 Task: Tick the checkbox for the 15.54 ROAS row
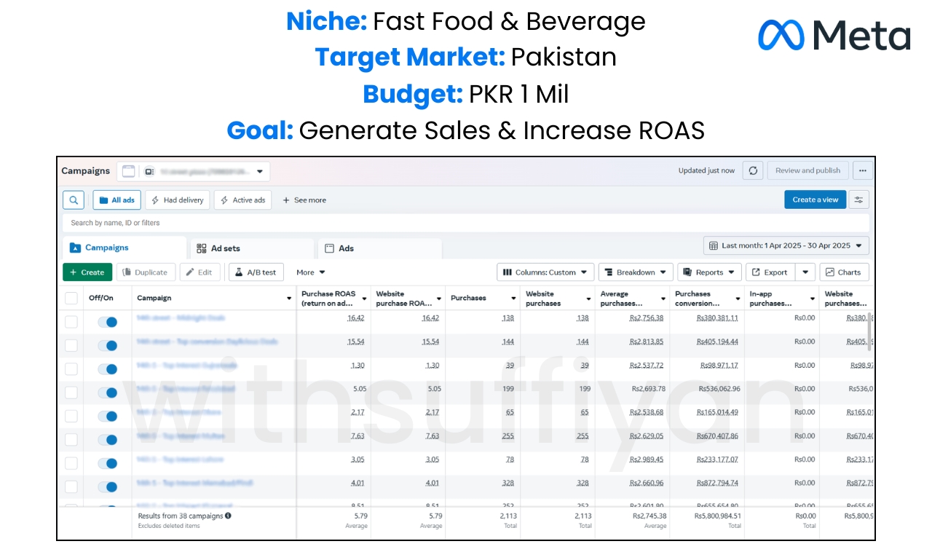(x=71, y=345)
